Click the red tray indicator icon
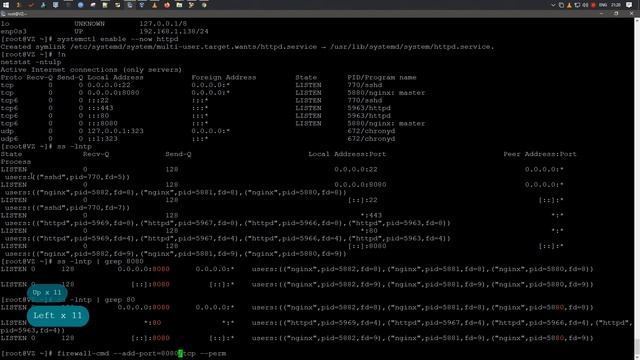 coord(593,5)
